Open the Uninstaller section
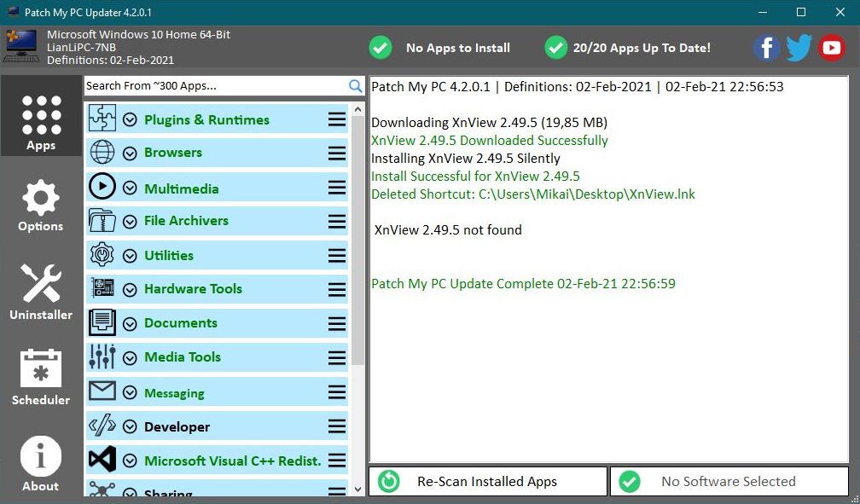Image resolution: width=860 pixels, height=504 pixels. [41, 291]
